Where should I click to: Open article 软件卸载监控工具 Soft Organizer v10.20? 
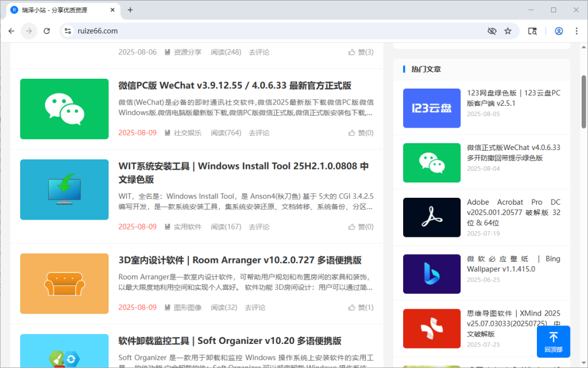pos(230,341)
